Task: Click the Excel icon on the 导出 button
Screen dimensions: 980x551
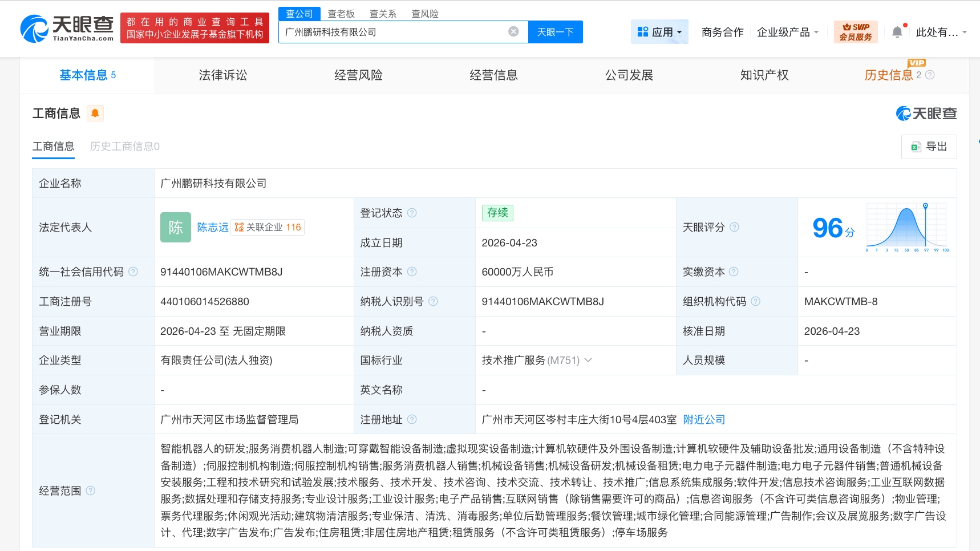Action: click(917, 147)
